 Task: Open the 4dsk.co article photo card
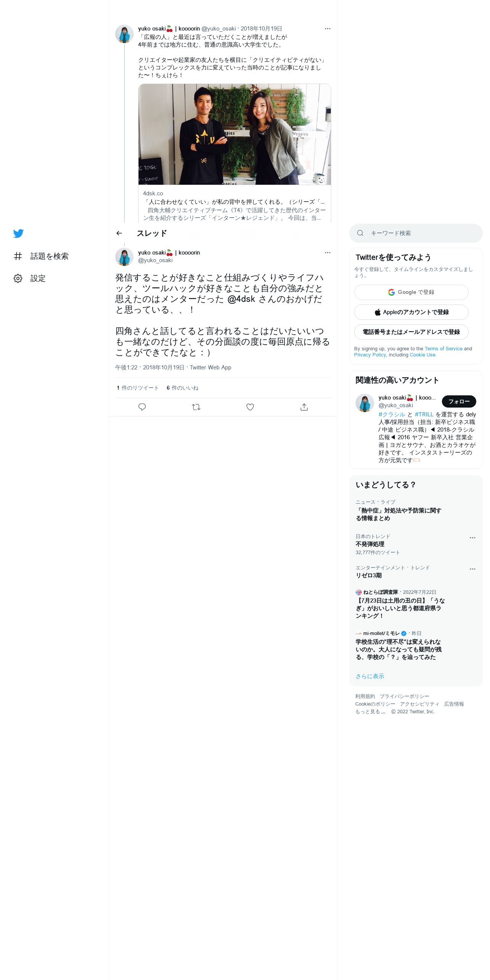[x=234, y=153]
